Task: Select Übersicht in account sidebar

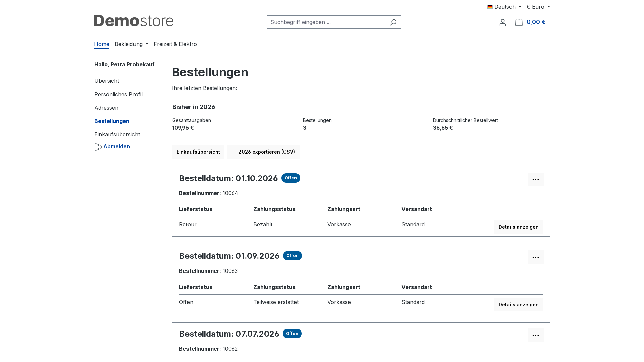Action: 107,81
